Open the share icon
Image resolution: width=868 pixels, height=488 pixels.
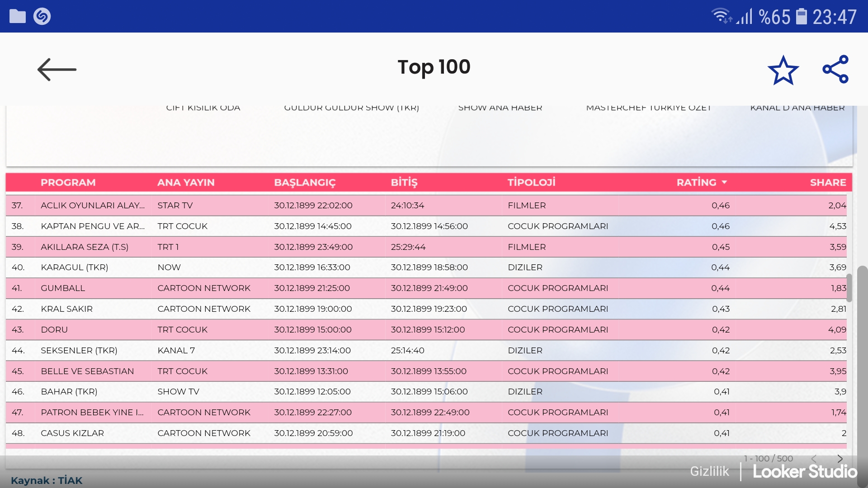(x=835, y=69)
